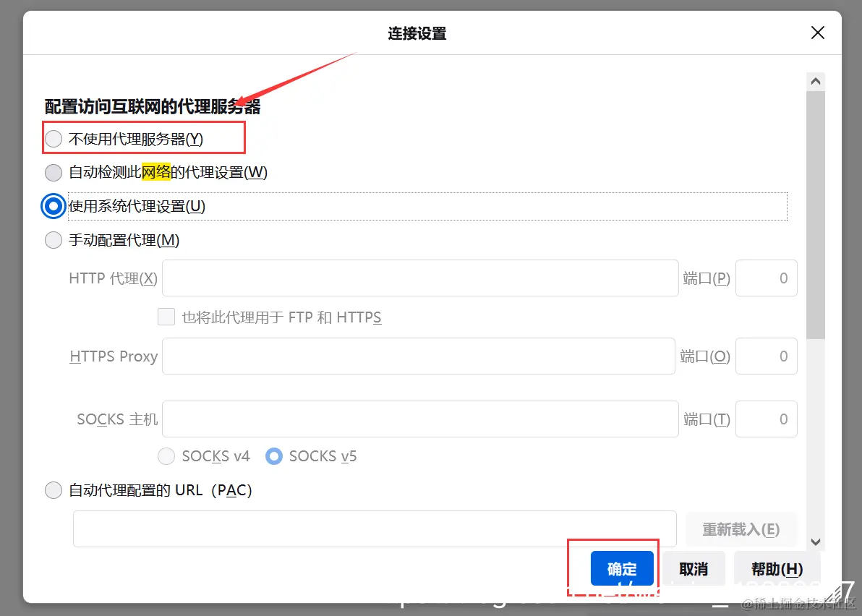Check 也将此代理用于 FTP 和 HTTPS
Screen dimensions: 862x616
tap(166, 317)
